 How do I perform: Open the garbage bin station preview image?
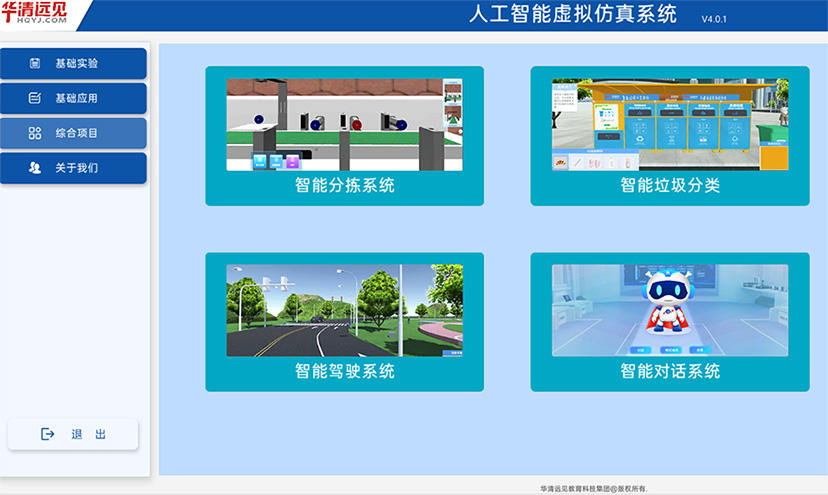pos(669,124)
